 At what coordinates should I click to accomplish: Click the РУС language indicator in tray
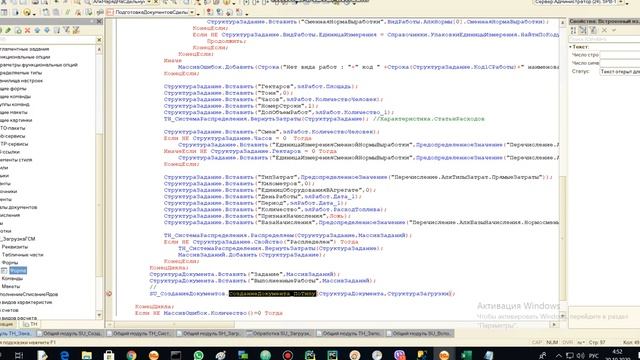point(594,356)
